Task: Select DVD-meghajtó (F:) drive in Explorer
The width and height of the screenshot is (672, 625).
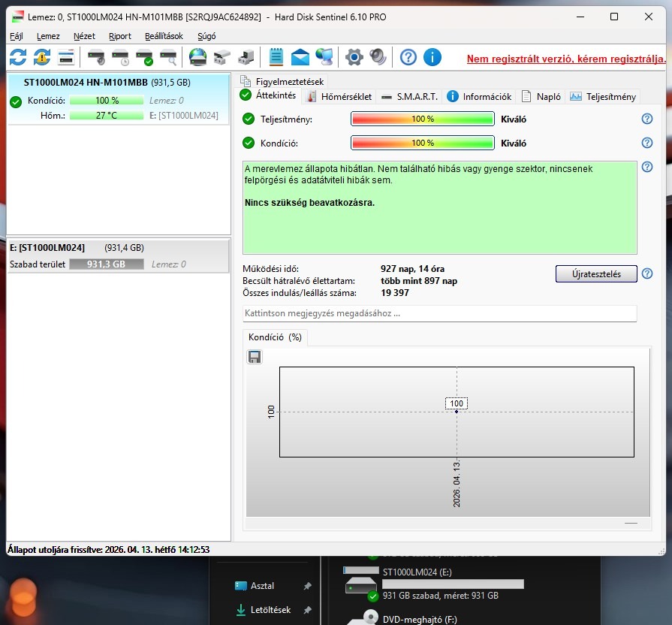Action: [419, 620]
